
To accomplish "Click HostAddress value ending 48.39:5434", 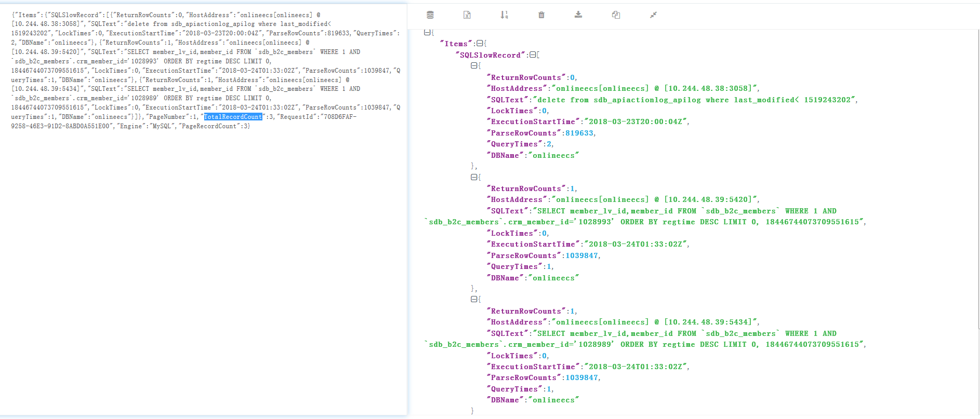I will tap(655, 322).
